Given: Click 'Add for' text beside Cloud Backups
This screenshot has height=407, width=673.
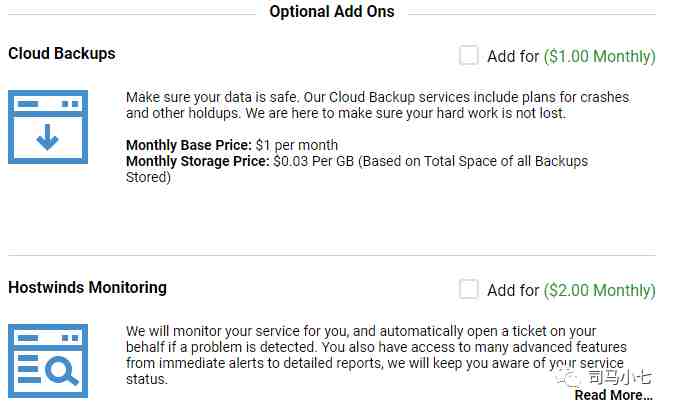Looking at the screenshot, I should 513,56.
